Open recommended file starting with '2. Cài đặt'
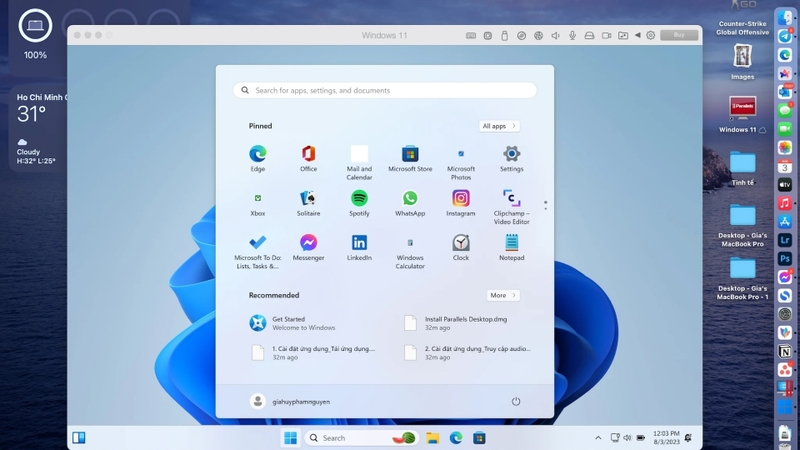 click(467, 353)
